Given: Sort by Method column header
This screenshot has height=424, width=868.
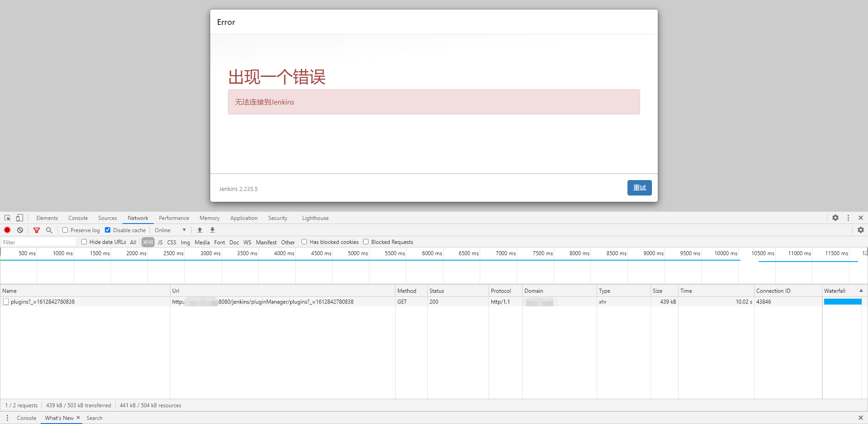Looking at the screenshot, I should pos(411,291).
